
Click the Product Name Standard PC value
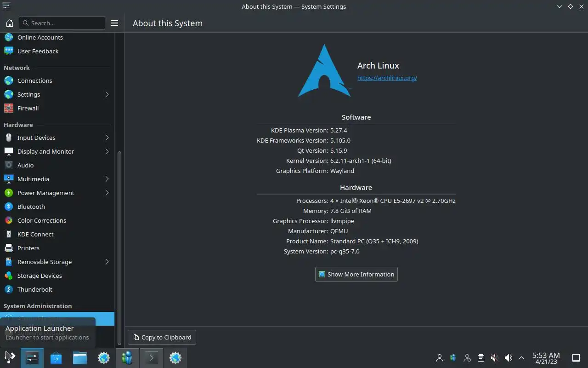374,241
